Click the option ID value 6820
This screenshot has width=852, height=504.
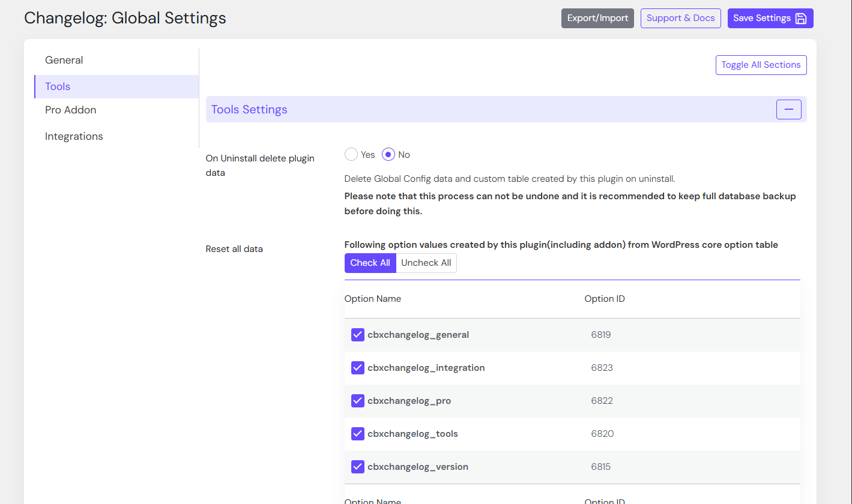(x=602, y=434)
